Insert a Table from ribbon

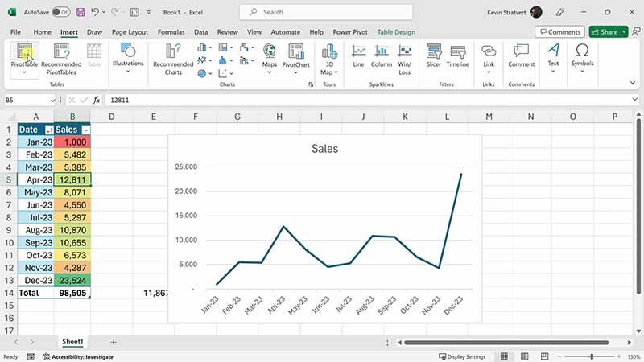pyautogui.click(x=94, y=56)
